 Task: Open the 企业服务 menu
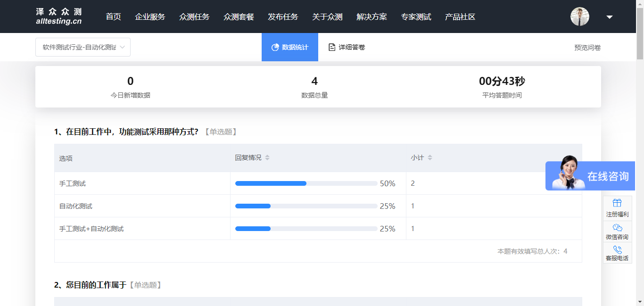[150, 17]
